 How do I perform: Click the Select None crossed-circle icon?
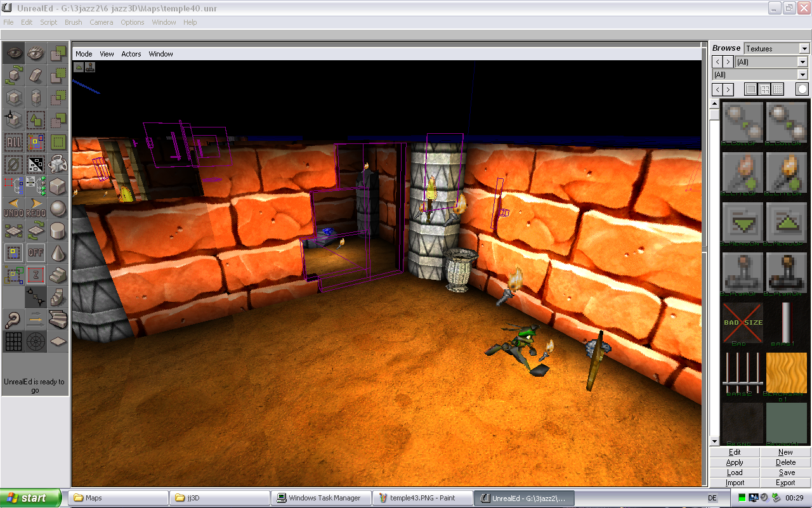(x=13, y=164)
